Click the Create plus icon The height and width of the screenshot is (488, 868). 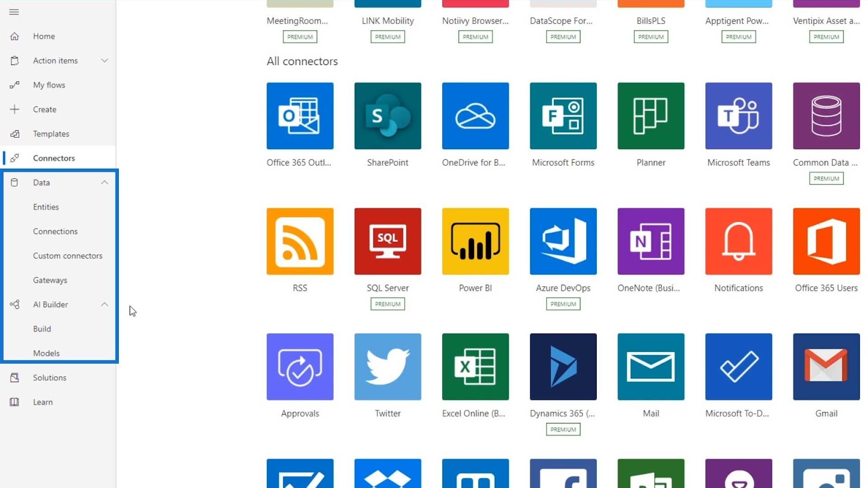(15, 110)
